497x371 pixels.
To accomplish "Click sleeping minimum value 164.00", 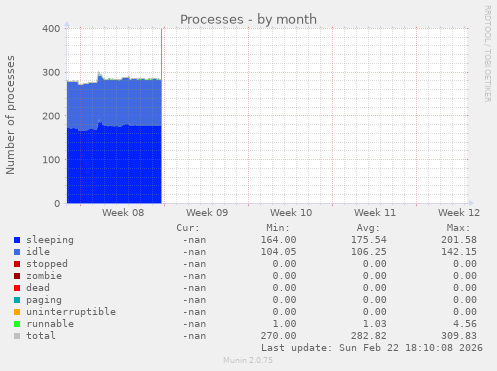I will click(278, 240).
